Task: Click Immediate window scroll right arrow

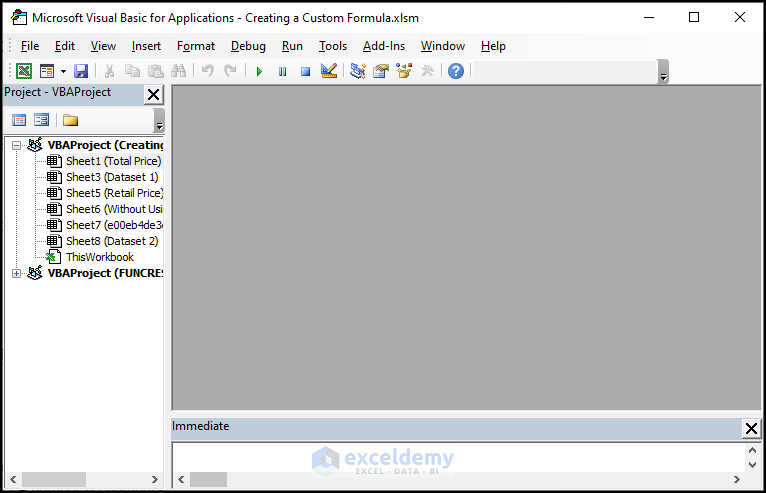Action: point(737,479)
